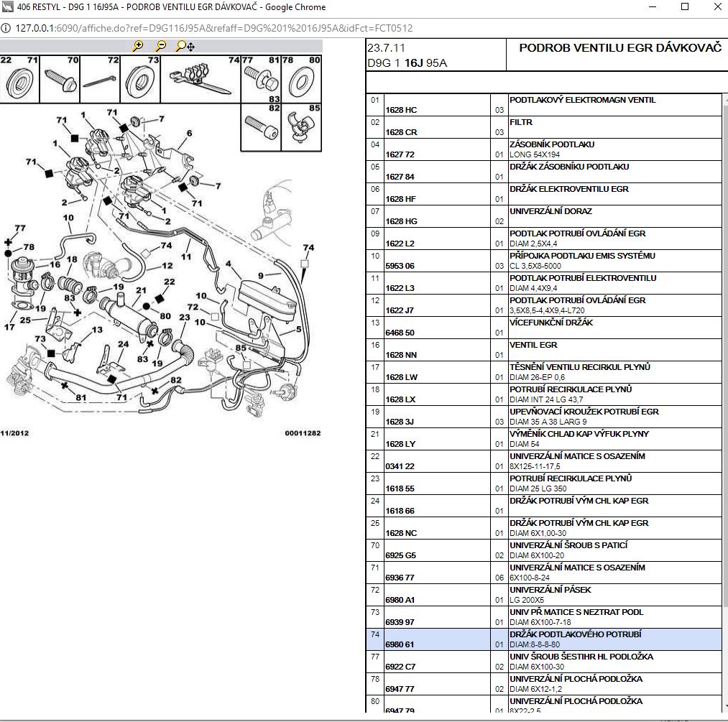Click callout number 16 on the diagram
This screenshot has height=722, width=728.
[55, 264]
